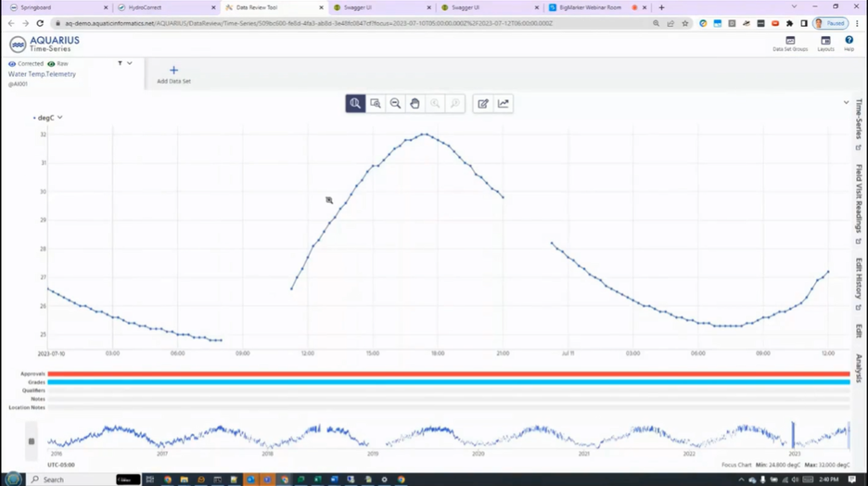Click the browser address bar URL
The image size is (868, 486).
(309, 23)
